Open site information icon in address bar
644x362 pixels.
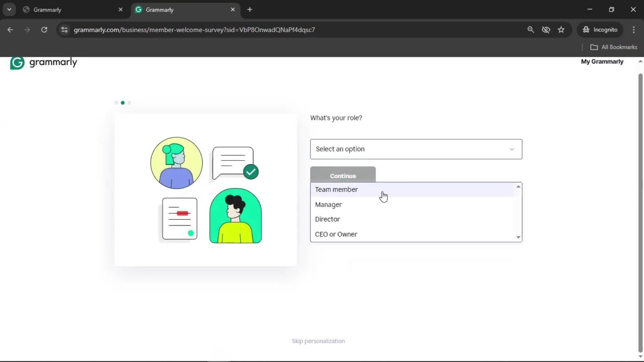[64, 29]
